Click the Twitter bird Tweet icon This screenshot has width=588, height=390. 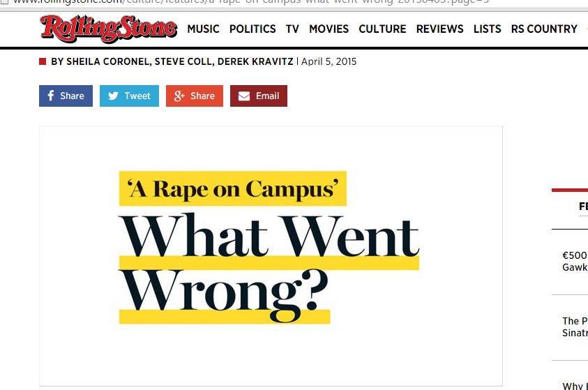(x=113, y=96)
